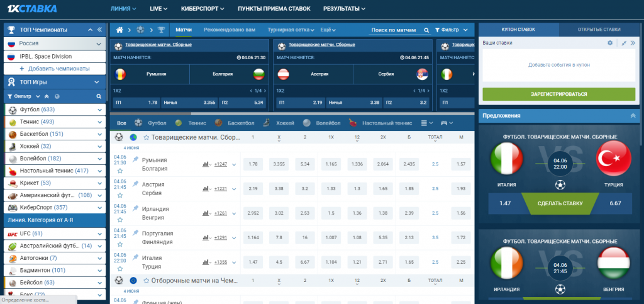Select the Баскетбол ball icon in sport tabs
The image size is (644, 304).
click(218, 123)
